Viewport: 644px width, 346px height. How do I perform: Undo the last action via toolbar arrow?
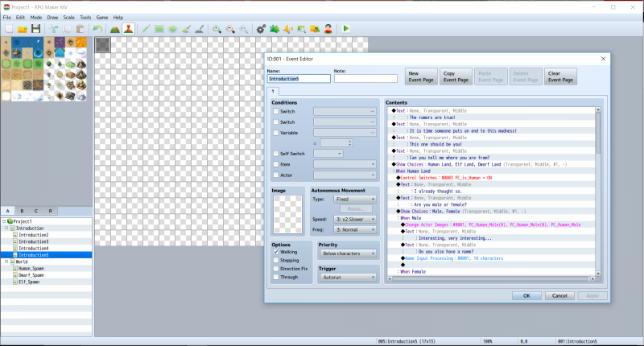[97, 29]
